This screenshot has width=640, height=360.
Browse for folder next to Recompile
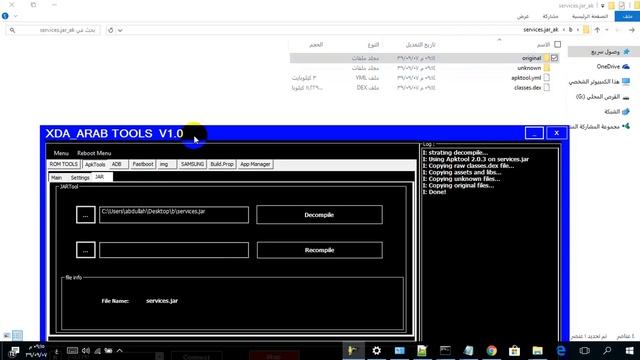(86, 250)
